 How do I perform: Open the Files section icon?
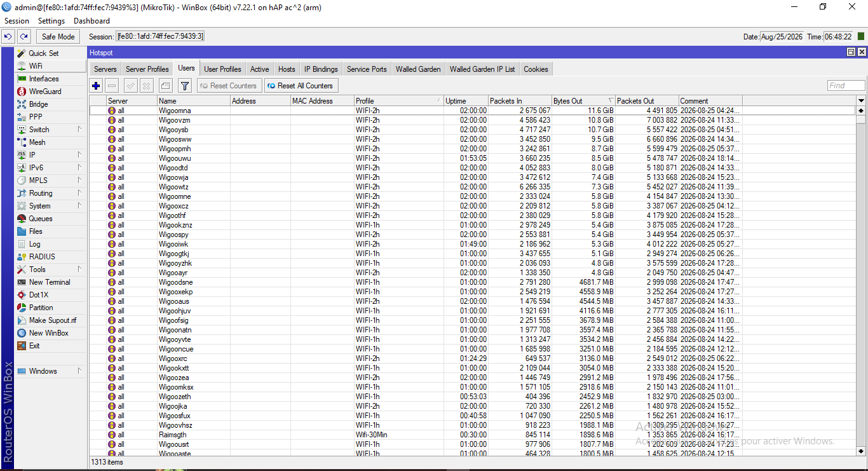pos(22,231)
